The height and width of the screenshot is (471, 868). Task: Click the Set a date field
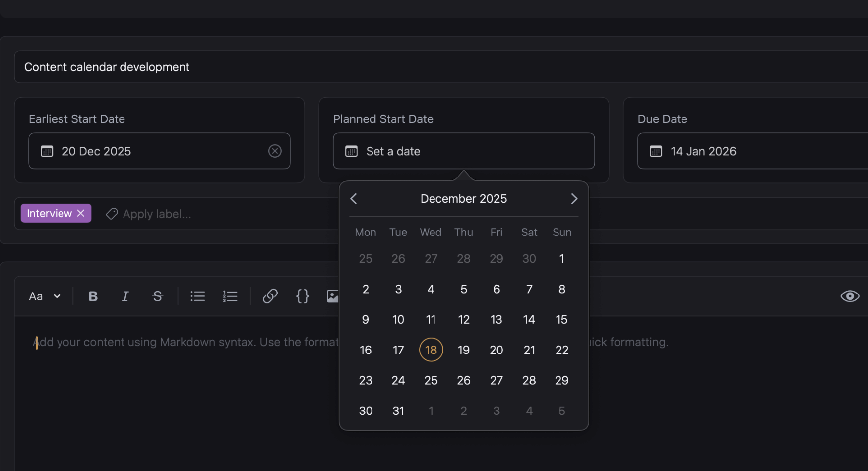(x=463, y=151)
